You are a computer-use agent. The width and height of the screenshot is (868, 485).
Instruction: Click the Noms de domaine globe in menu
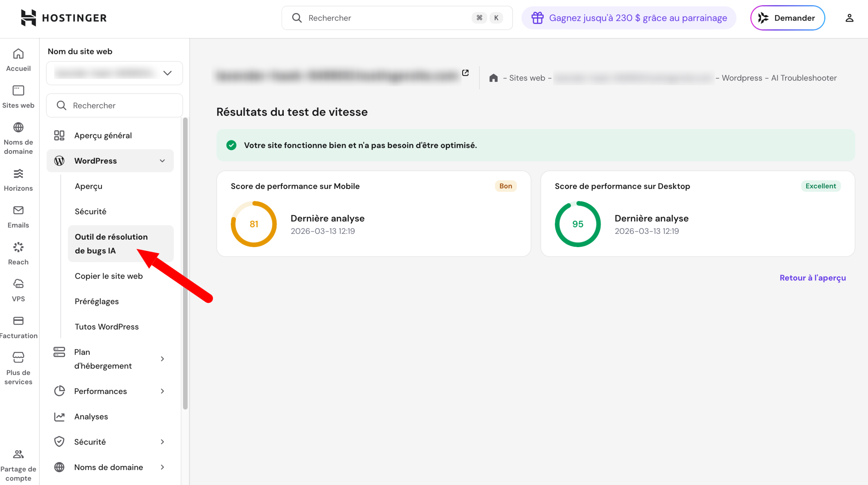click(59, 467)
